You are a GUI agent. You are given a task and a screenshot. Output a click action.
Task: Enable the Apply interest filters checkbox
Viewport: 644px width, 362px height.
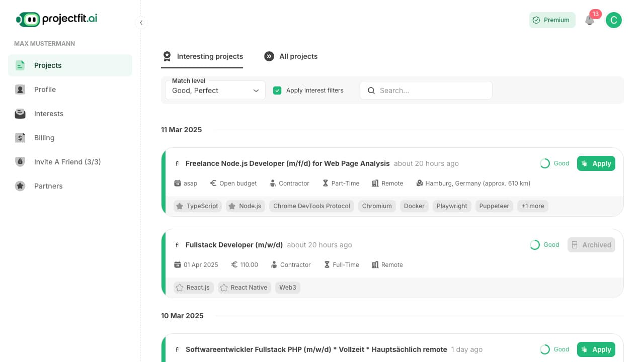coord(277,90)
